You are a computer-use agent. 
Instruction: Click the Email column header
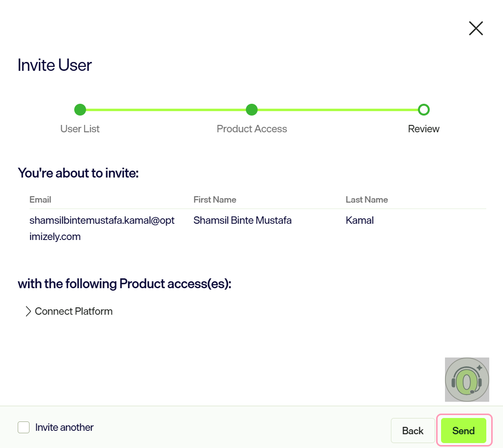[40, 200]
